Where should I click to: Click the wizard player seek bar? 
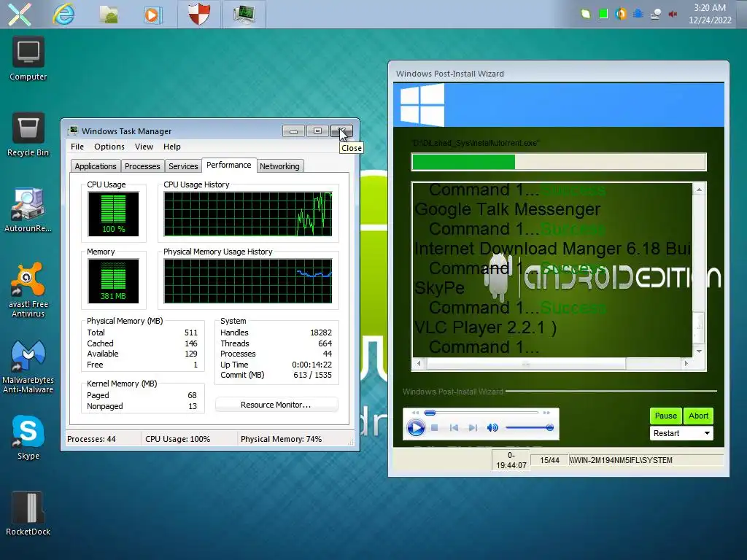pyautogui.click(x=481, y=413)
